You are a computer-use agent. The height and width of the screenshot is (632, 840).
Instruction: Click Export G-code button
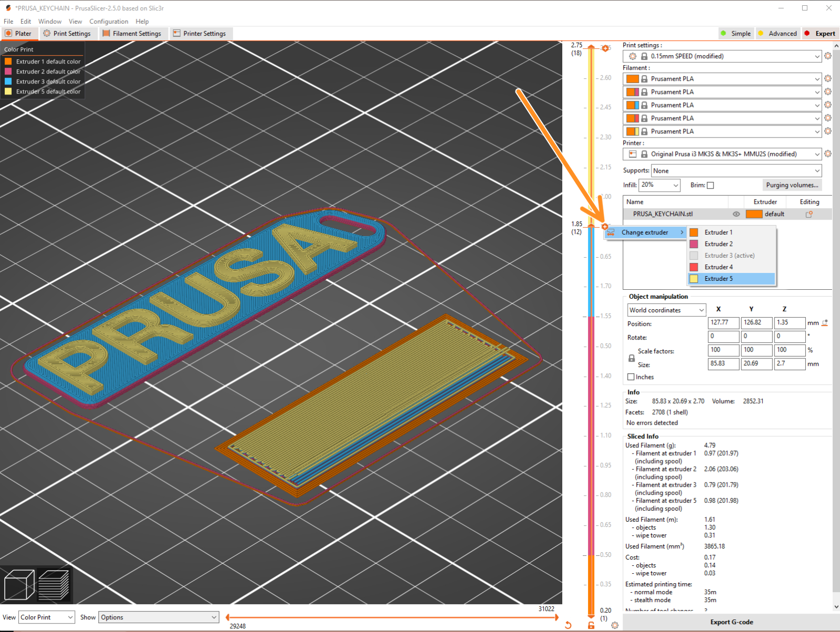pos(731,622)
